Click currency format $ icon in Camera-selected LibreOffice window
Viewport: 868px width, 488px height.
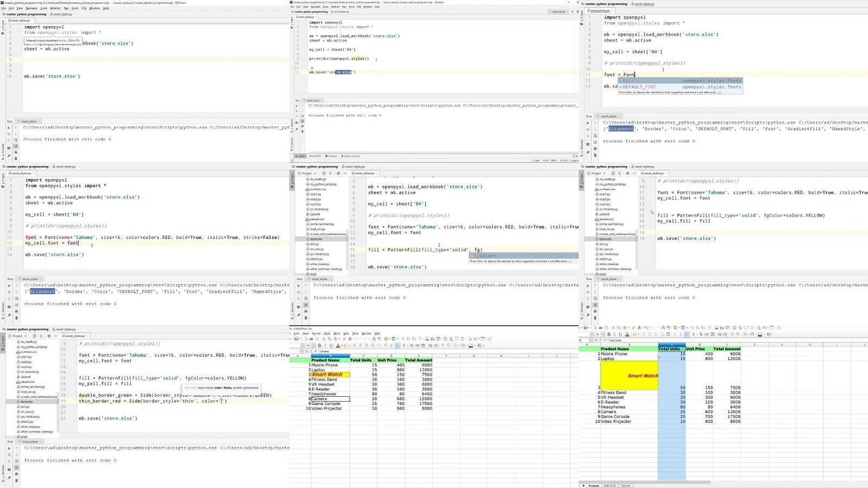pyautogui.click(x=404, y=345)
